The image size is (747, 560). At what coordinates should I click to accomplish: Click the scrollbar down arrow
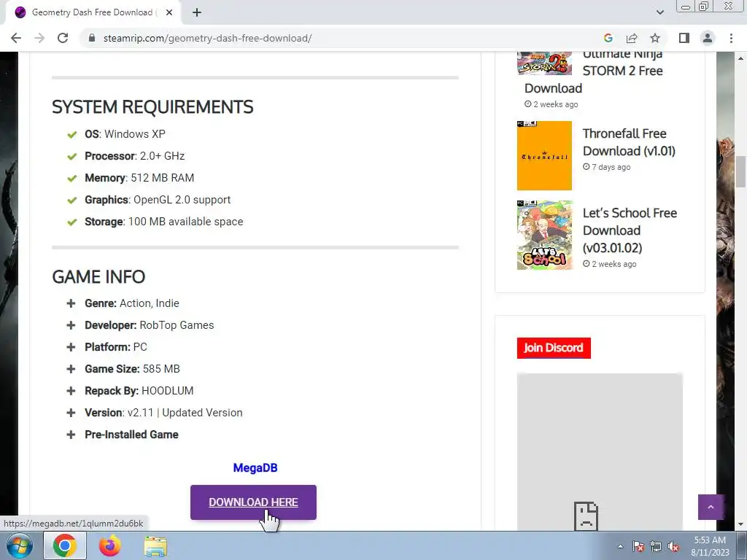(x=740, y=525)
